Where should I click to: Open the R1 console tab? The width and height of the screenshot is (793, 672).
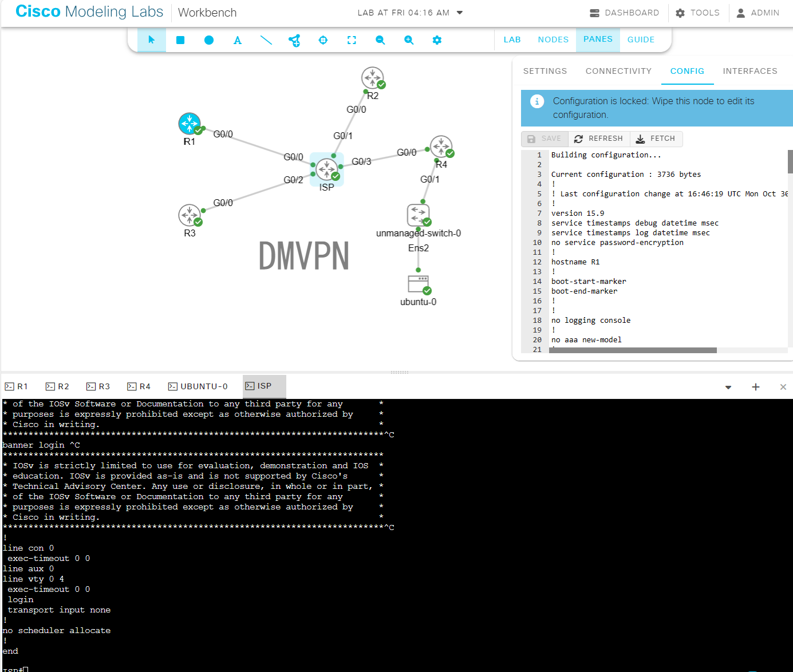coord(17,386)
